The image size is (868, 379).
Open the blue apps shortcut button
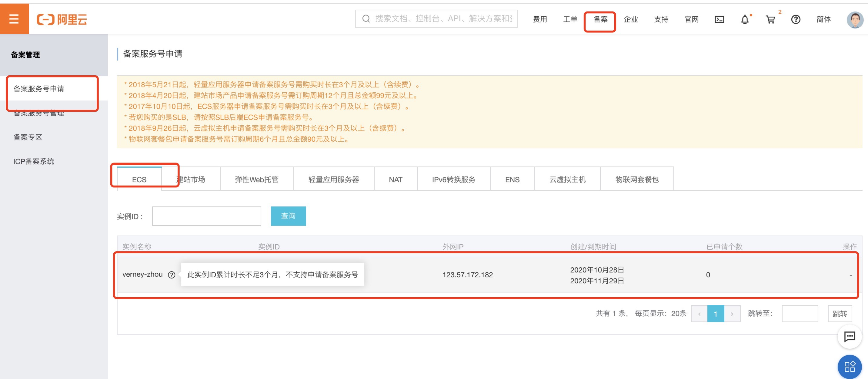tap(850, 366)
